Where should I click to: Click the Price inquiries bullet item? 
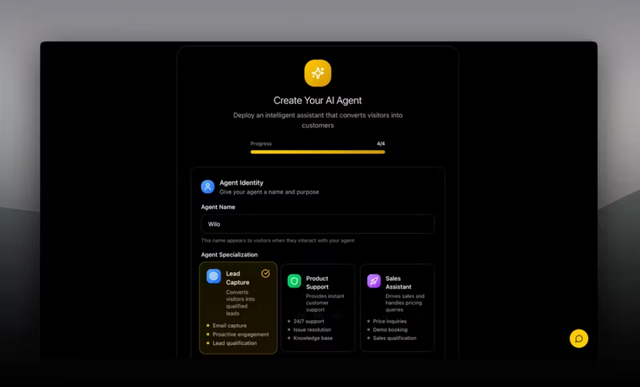tap(390, 321)
